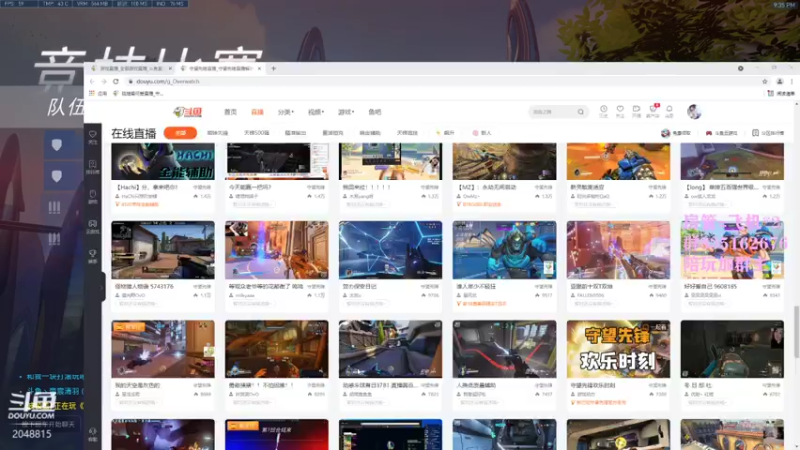Open the 直播 nav item

(x=257, y=112)
